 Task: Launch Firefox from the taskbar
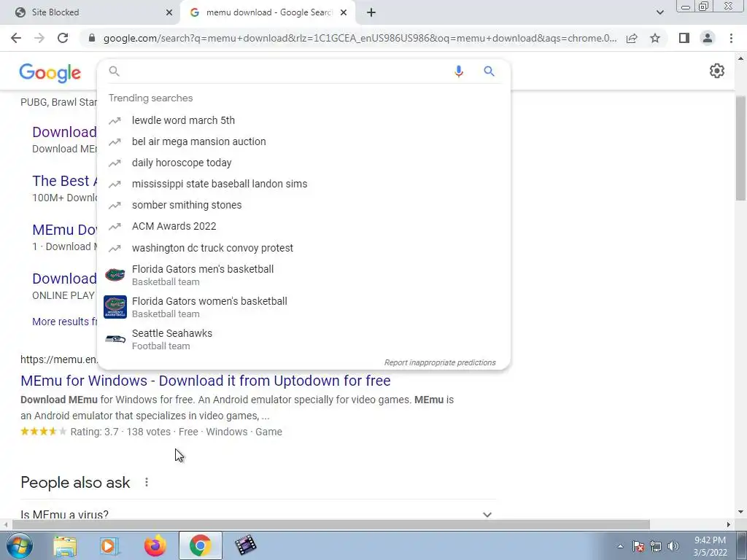pos(155,545)
